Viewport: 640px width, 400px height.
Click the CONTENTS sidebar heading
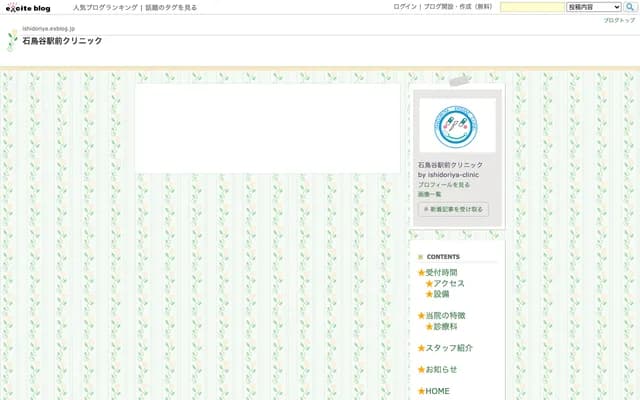[x=443, y=257]
